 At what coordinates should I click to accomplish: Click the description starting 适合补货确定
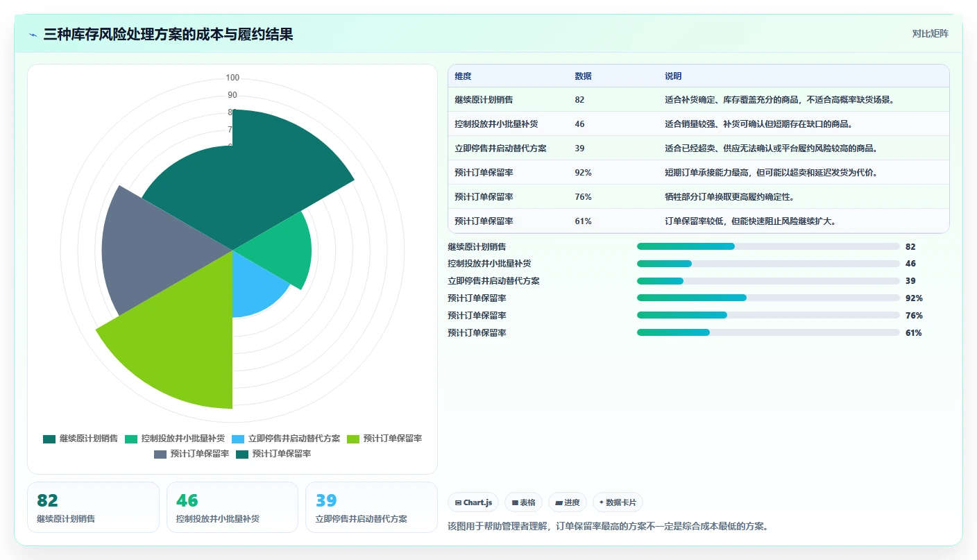pos(780,100)
